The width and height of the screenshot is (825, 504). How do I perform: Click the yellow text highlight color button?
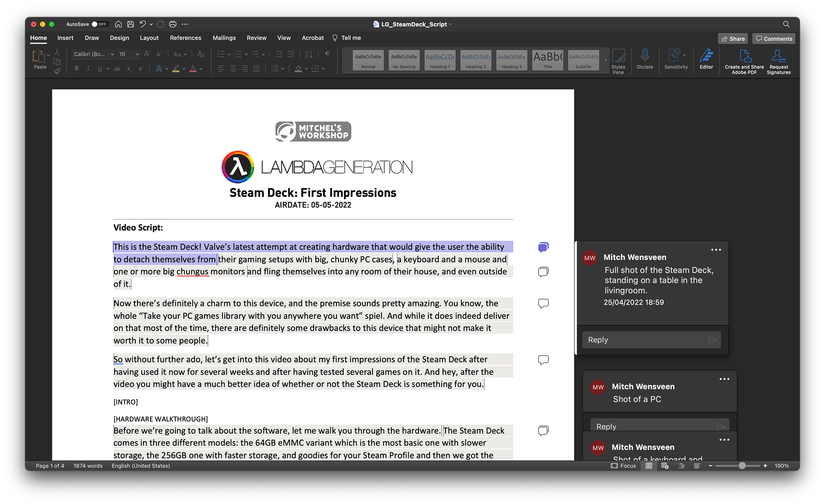click(176, 68)
